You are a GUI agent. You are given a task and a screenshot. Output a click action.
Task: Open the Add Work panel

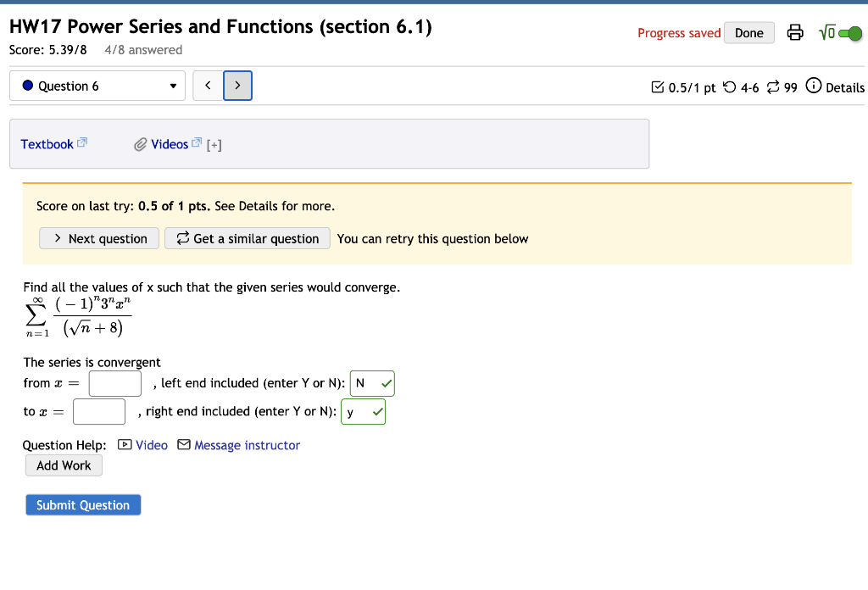point(63,465)
